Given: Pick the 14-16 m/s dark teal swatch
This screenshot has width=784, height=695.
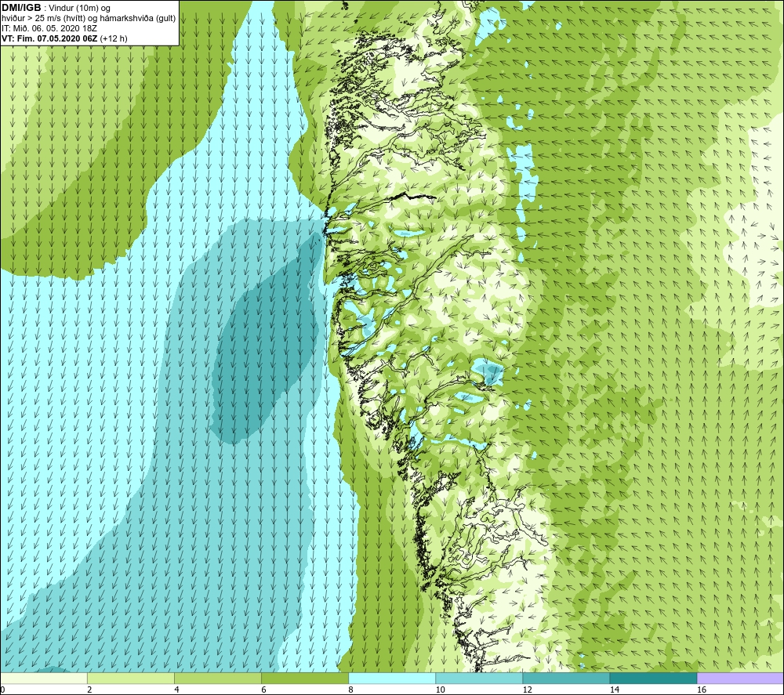Looking at the screenshot, I should tap(653, 679).
